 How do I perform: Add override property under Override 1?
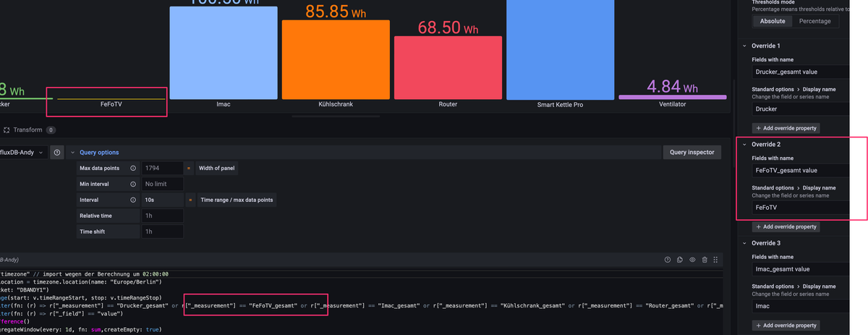point(786,128)
